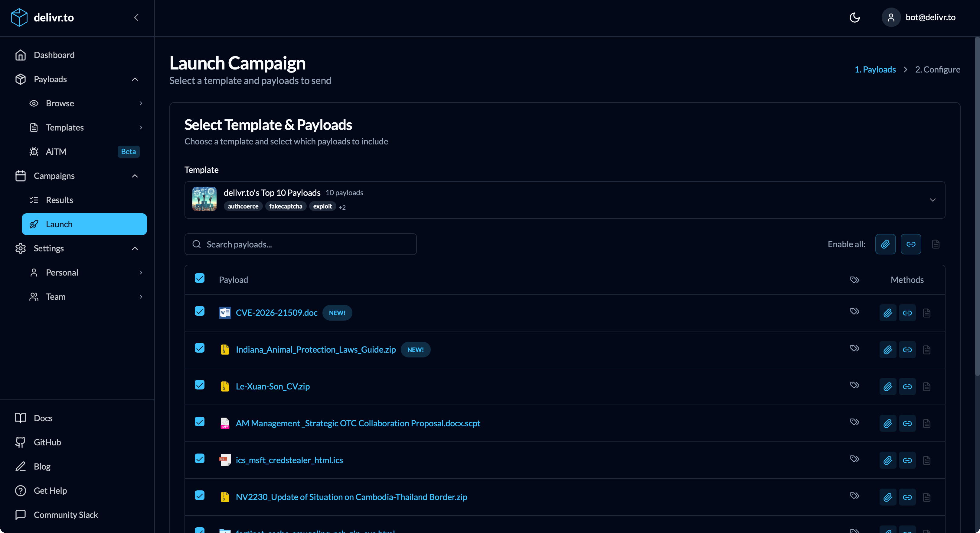This screenshot has width=980, height=533.
Task: Click the link method icon for Indiana_Animal_Protection_Laws_Guide.zip
Action: [x=907, y=349]
